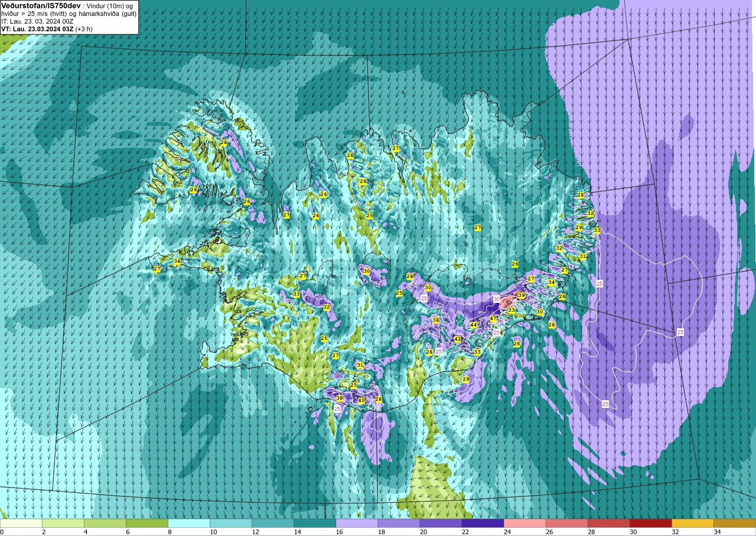This screenshot has width=756, height=536.
Task: Pick the purple swatch between 20 and 22
Action: click(441, 523)
